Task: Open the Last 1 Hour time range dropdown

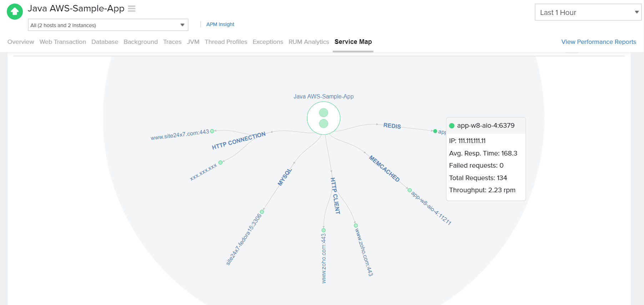Action: (x=588, y=12)
